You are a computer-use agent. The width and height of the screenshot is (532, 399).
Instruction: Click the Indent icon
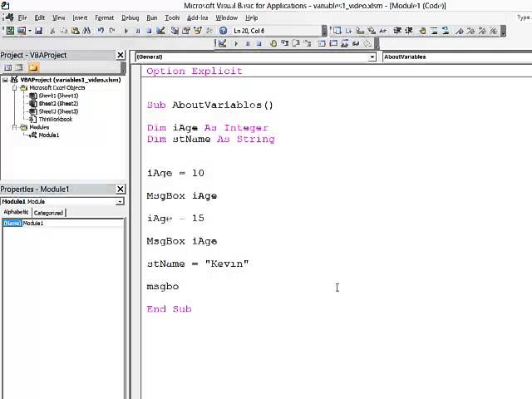coord(397,31)
